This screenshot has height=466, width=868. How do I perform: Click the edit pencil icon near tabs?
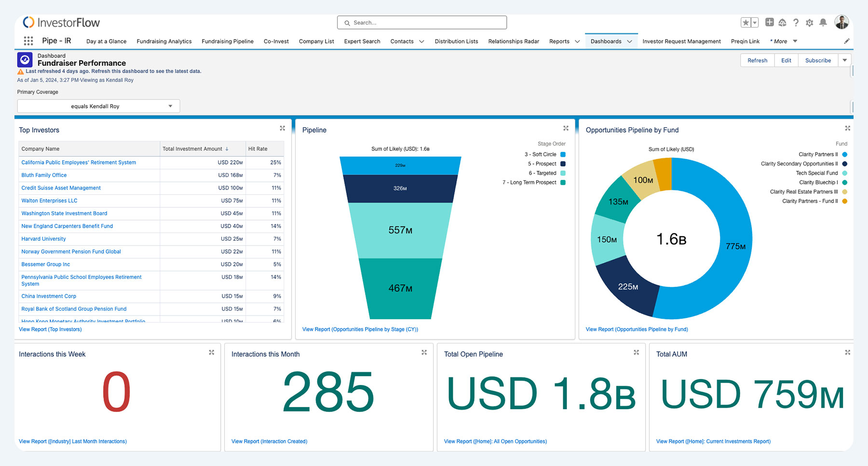[847, 41]
